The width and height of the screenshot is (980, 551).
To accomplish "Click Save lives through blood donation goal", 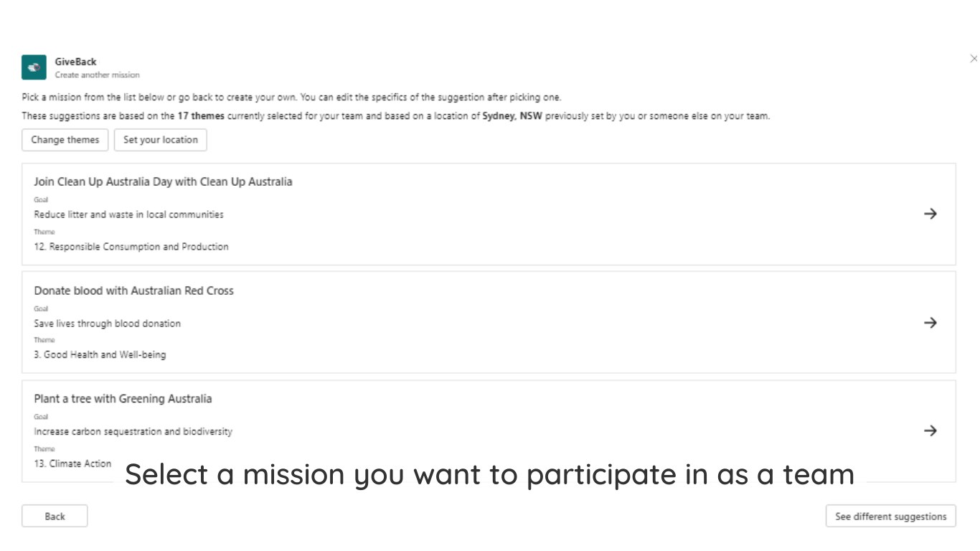I will point(107,324).
